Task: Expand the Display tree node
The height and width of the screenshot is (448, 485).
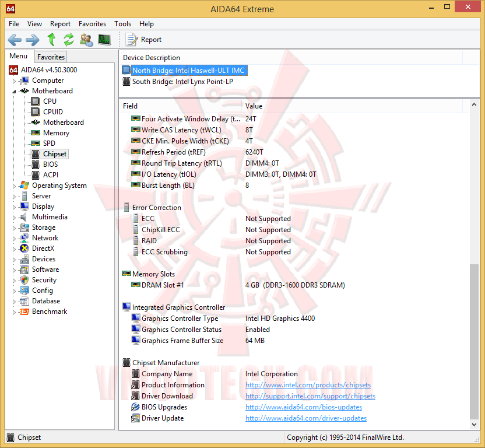Action: 14,207
